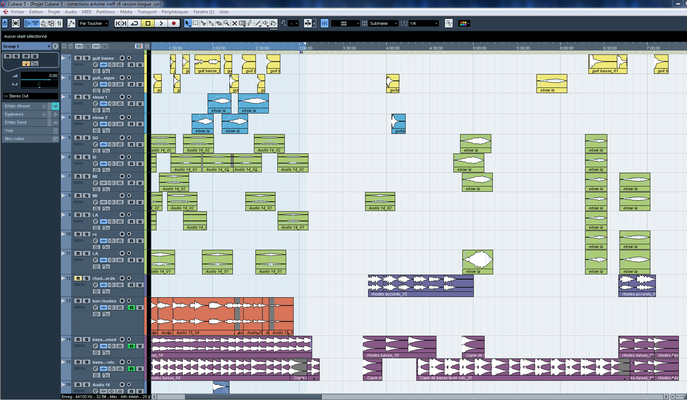Enable monitor on the ebow 1 track
The height and width of the screenshot is (400, 687).
[129, 97]
